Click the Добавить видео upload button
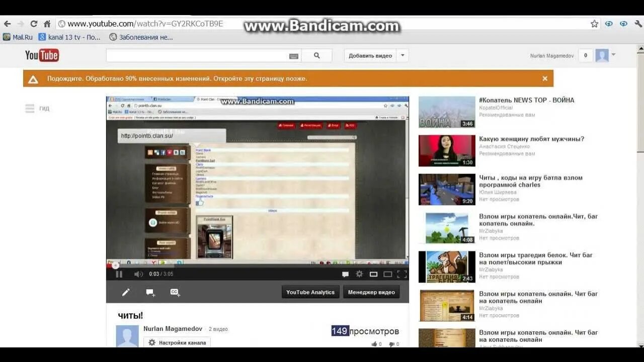The height and width of the screenshot is (362, 644). pos(370,56)
